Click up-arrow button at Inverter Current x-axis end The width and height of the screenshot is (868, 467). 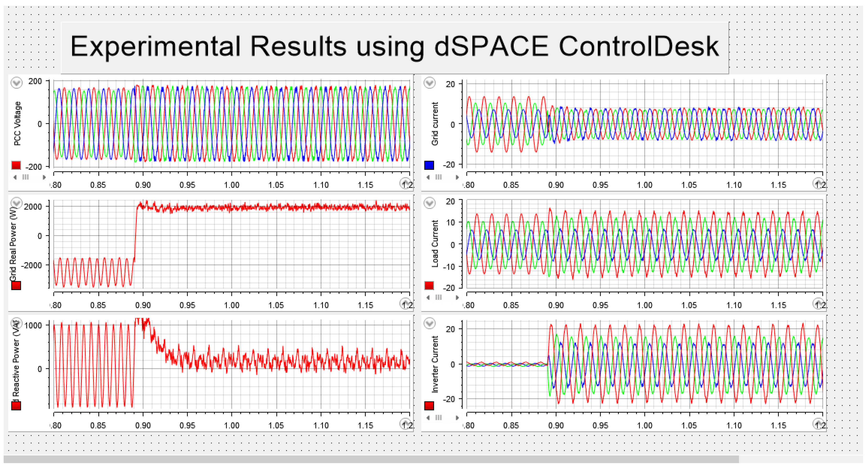pyautogui.click(x=818, y=423)
